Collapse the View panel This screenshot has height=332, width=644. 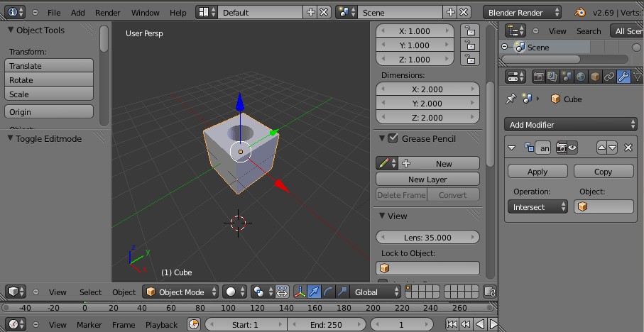[x=382, y=216]
